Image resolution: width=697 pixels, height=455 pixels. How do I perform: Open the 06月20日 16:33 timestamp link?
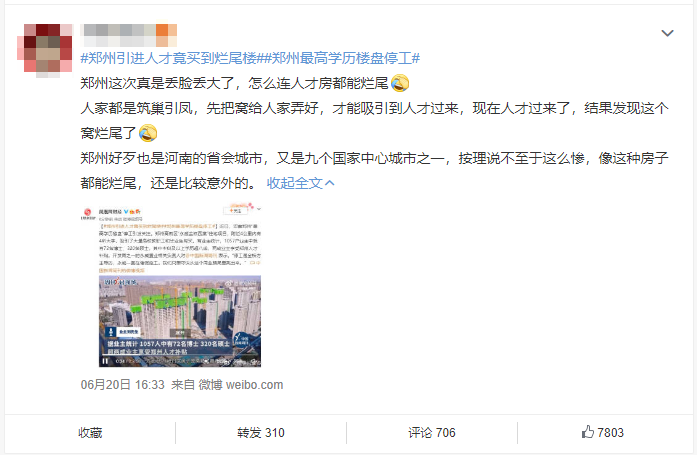tap(123, 384)
